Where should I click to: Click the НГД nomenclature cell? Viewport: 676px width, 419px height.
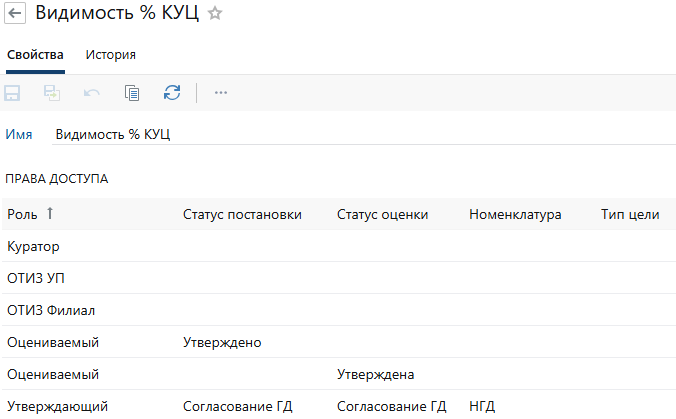coord(482,406)
